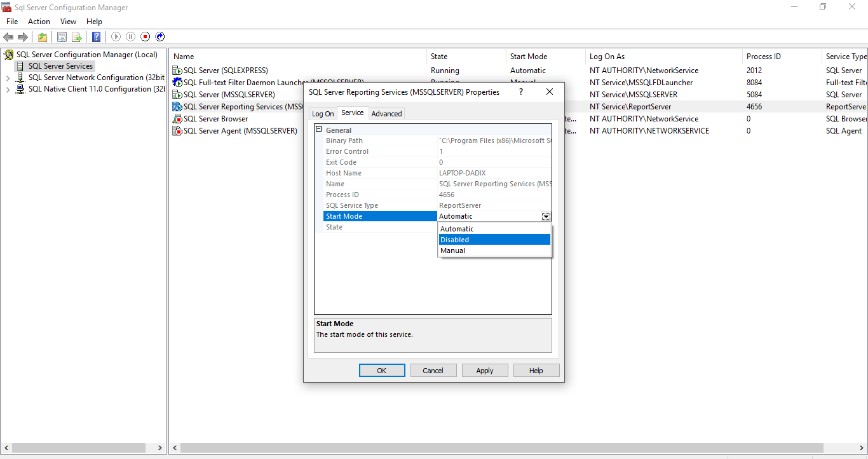This screenshot has width=868, height=459.
Task: Select the Service tab
Action: [x=353, y=113]
